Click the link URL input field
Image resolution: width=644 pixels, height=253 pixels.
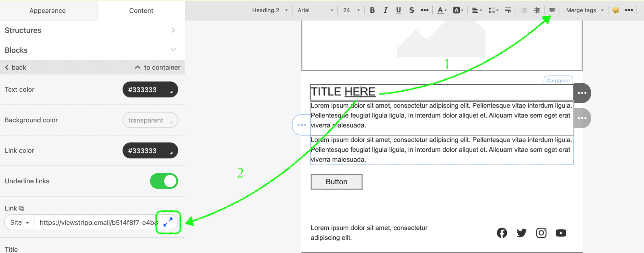click(x=97, y=222)
